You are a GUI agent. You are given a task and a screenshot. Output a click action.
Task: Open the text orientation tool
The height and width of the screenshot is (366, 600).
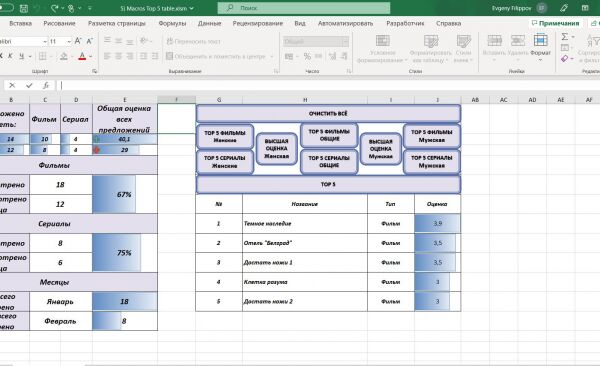(144, 41)
